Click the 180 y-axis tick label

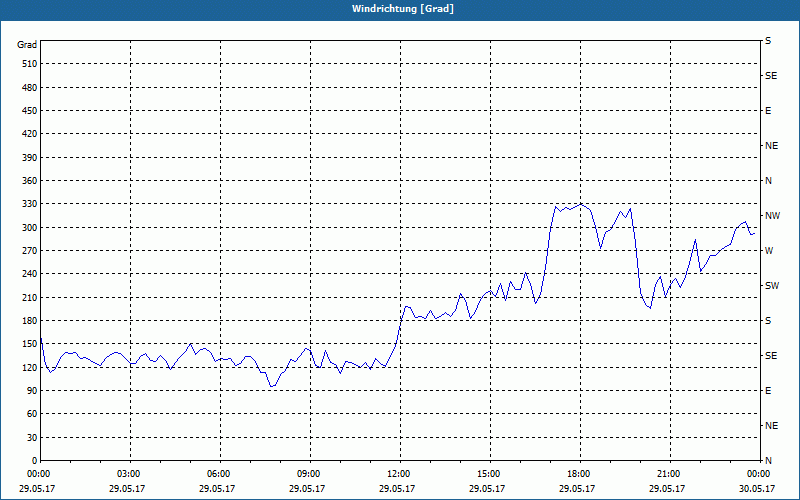pyautogui.click(x=30, y=321)
